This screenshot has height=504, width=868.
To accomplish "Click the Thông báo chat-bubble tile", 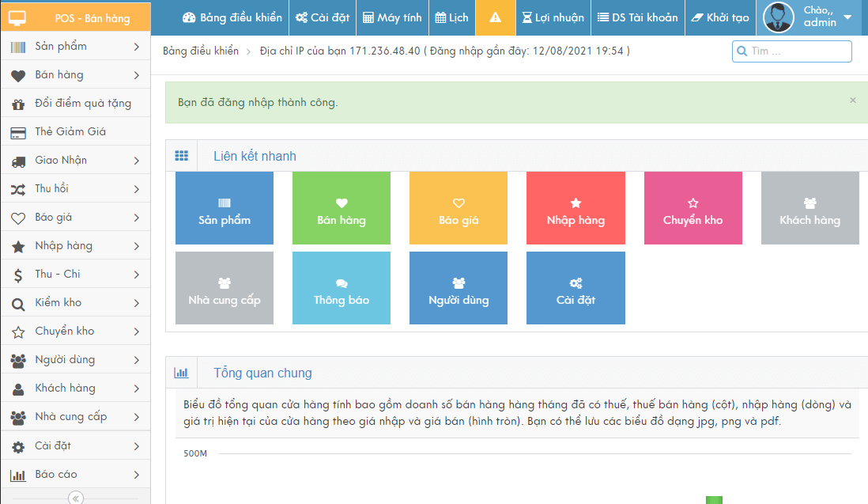I will point(342,288).
